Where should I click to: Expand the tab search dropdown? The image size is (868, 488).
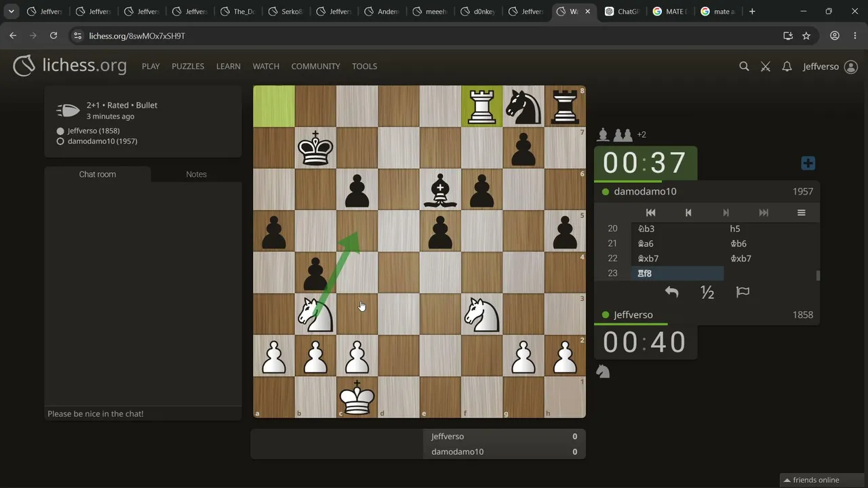[11, 12]
